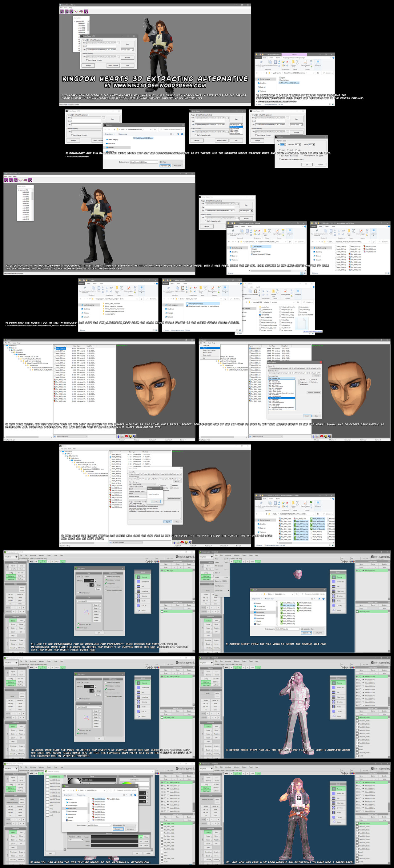394x868 pixels.
Task: Pick CurObj mode in step 8 Select panel
Action: 143,606
